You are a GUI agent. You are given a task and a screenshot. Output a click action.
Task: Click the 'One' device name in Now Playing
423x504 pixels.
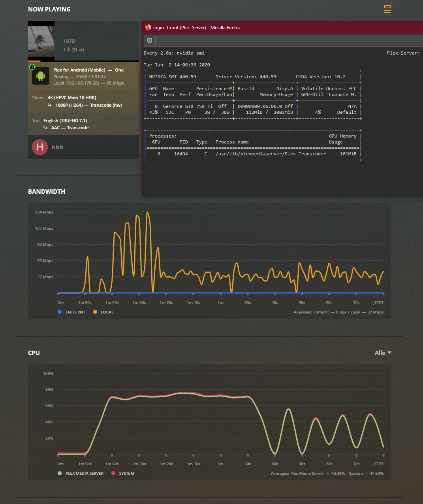119,70
